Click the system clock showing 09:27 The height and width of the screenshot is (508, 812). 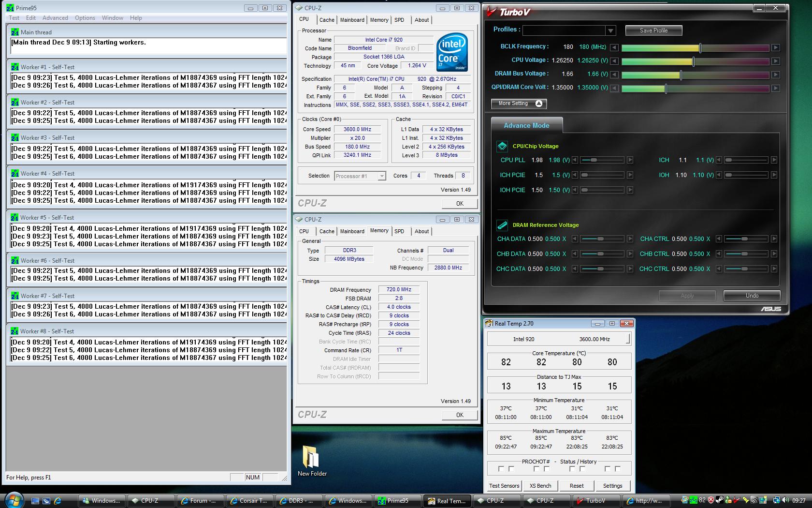(799, 501)
